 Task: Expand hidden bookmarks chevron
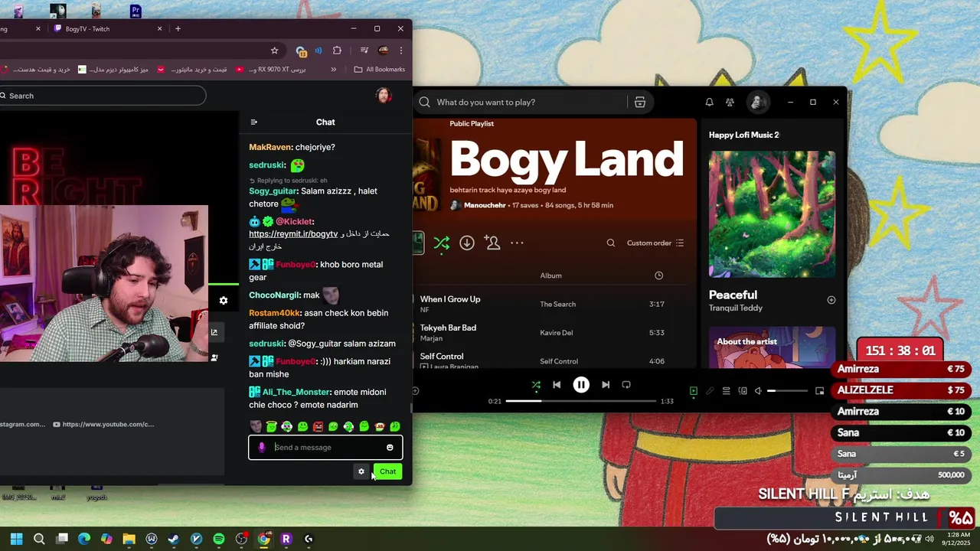pyautogui.click(x=334, y=70)
